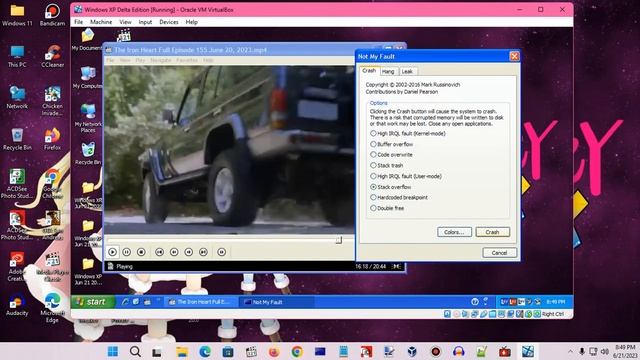Open Chicken Invaders desktop shortcut
Image resolution: width=640 pixels, height=360 pixels.
click(53, 101)
